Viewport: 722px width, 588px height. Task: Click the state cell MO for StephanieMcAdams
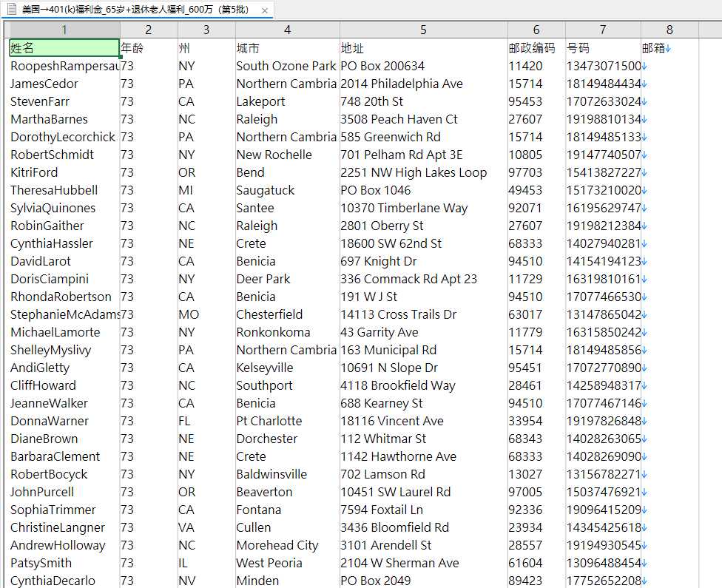(189, 314)
